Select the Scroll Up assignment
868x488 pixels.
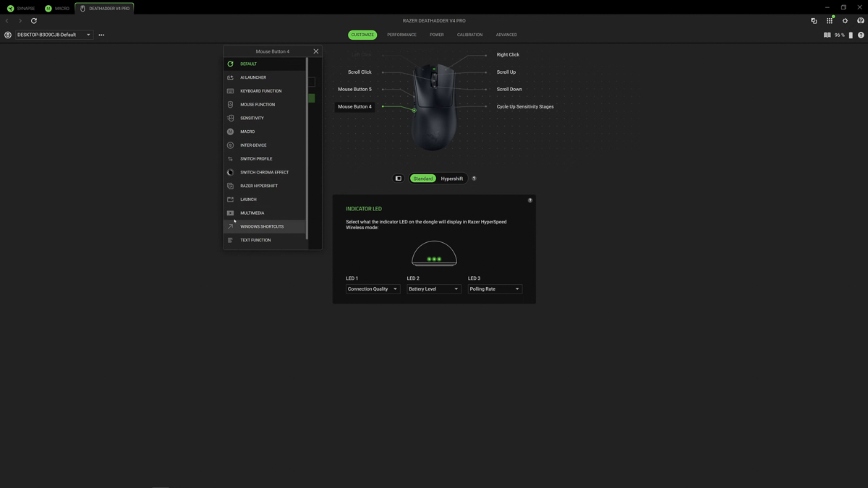pos(506,72)
